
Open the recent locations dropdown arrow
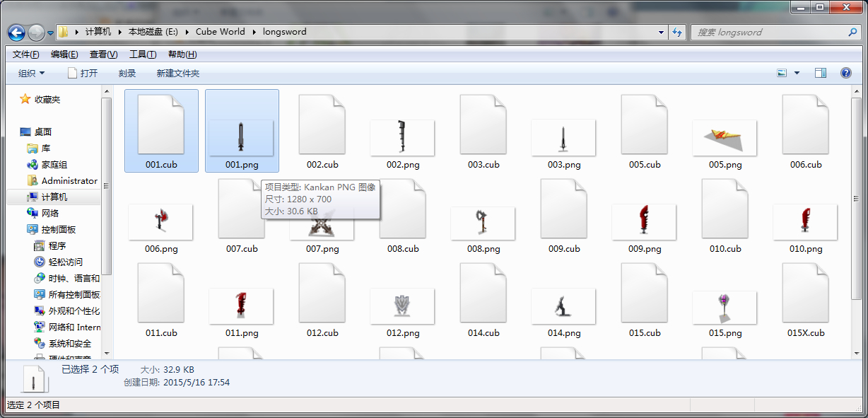(x=51, y=33)
